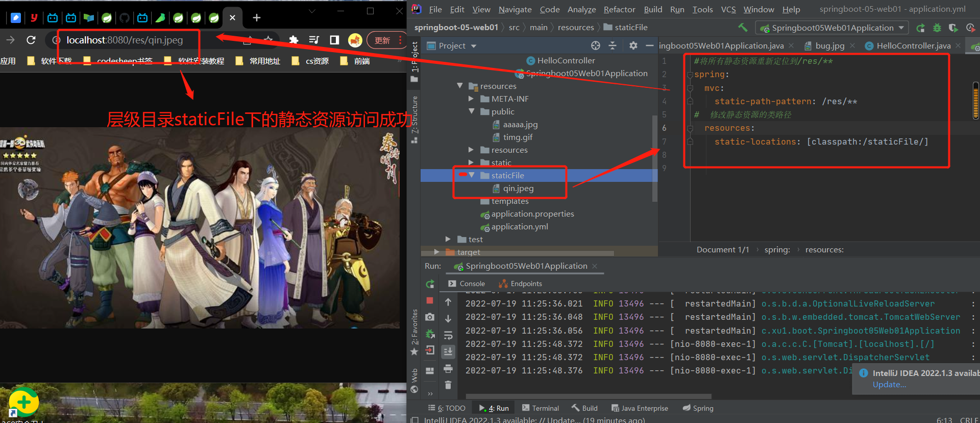Toggle soft-wrap in the console
The width and height of the screenshot is (980, 423).
pyautogui.click(x=448, y=335)
